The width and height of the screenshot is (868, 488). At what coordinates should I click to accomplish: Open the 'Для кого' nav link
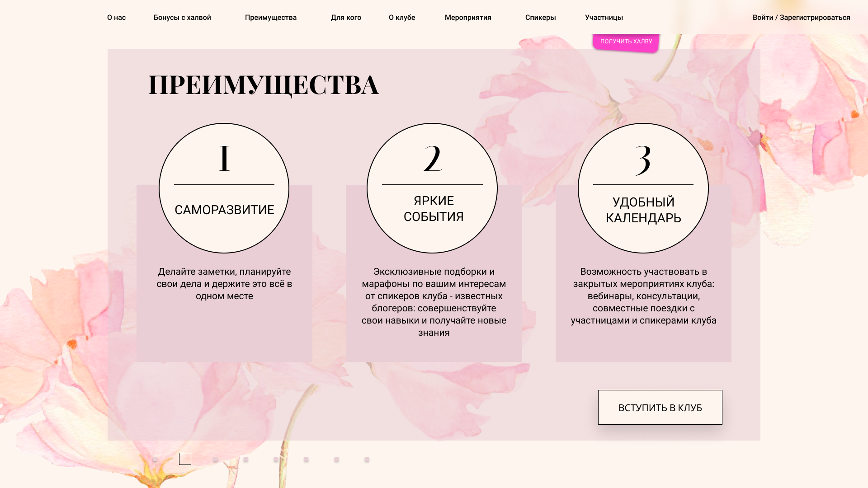346,18
